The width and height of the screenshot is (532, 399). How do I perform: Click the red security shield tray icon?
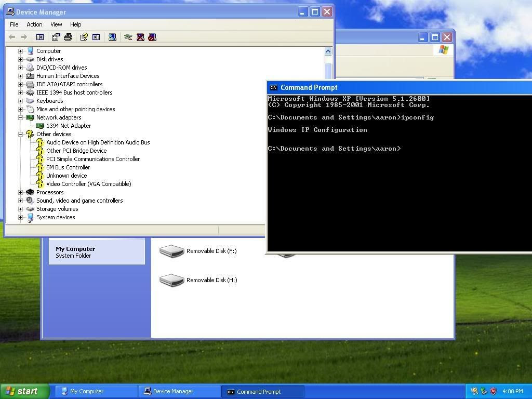point(494,391)
